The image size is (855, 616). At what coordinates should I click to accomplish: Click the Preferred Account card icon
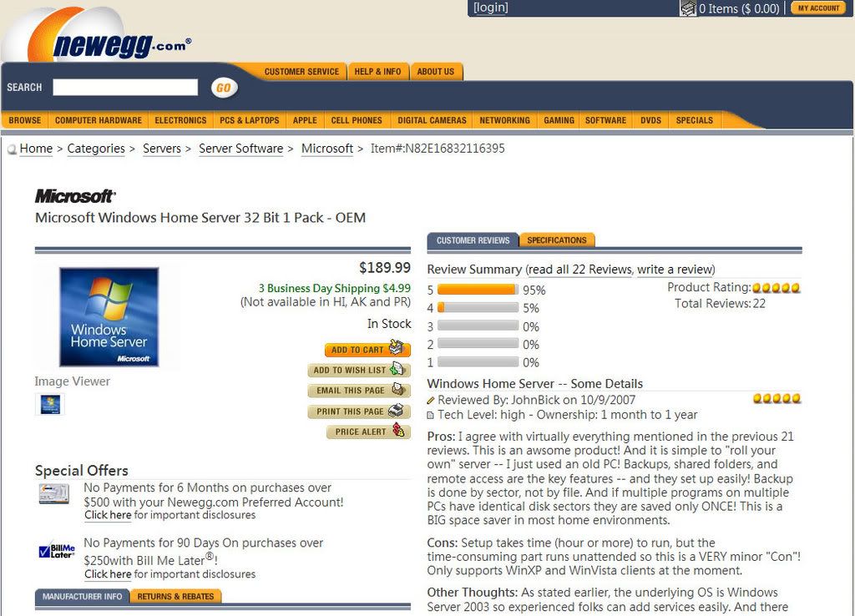point(53,494)
